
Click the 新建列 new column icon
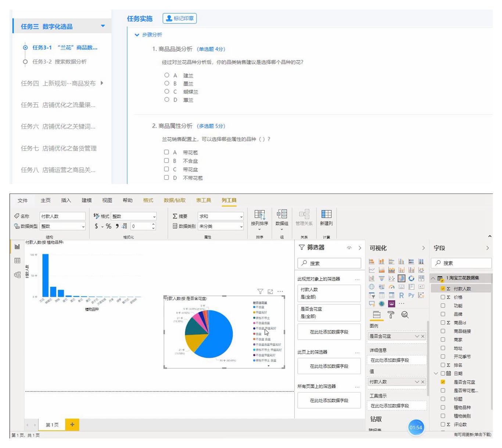click(x=326, y=217)
